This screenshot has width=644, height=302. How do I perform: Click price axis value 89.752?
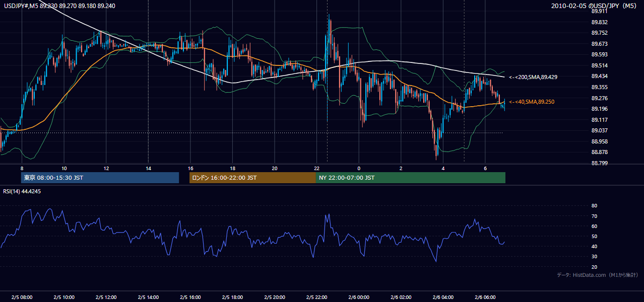tap(599, 33)
